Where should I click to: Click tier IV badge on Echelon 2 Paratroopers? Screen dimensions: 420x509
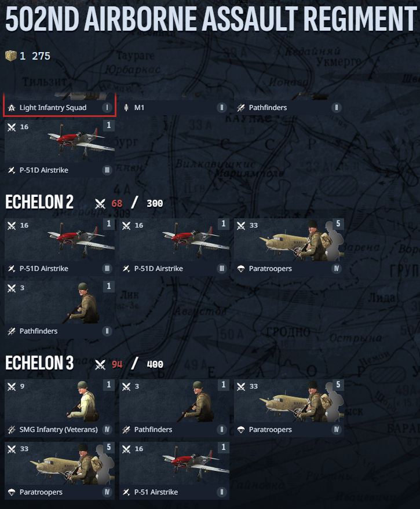[x=336, y=269]
